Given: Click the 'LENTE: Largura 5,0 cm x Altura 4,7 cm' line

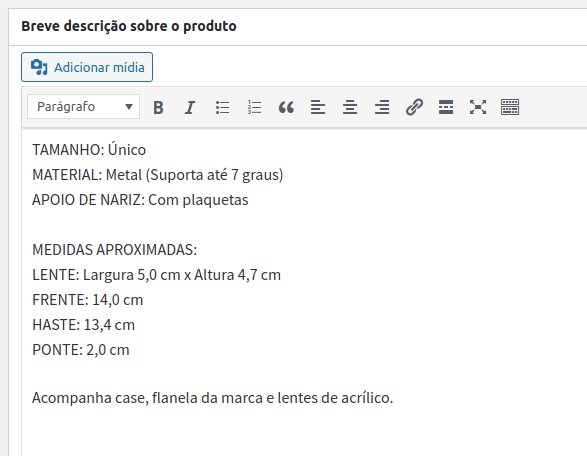Looking at the screenshot, I should point(156,275).
